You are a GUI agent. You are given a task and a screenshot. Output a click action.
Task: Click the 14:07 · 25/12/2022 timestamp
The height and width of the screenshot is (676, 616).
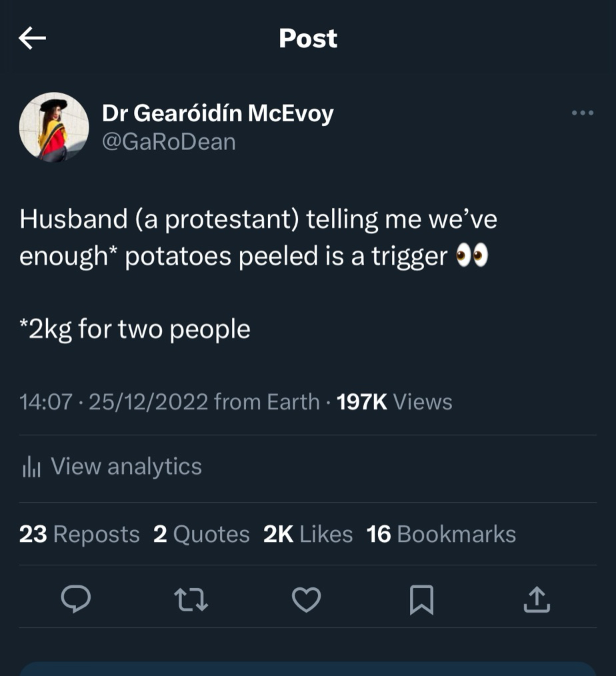113,402
